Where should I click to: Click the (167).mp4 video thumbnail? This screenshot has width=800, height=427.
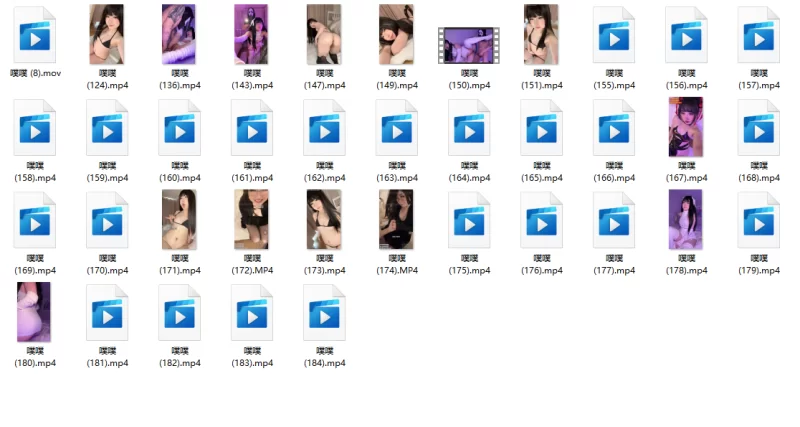[686, 127]
